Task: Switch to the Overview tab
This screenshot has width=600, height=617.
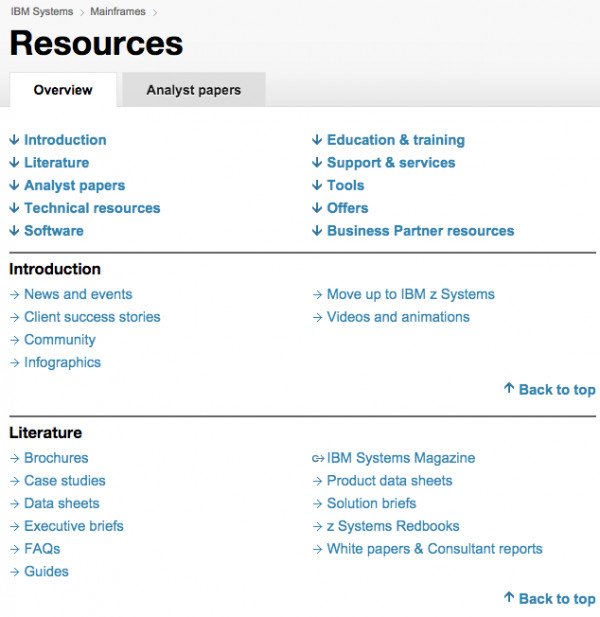Action: pos(63,90)
